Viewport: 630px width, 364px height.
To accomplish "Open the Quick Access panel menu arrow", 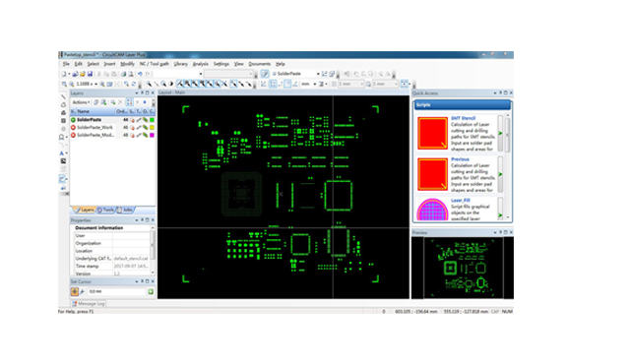I will (495, 93).
